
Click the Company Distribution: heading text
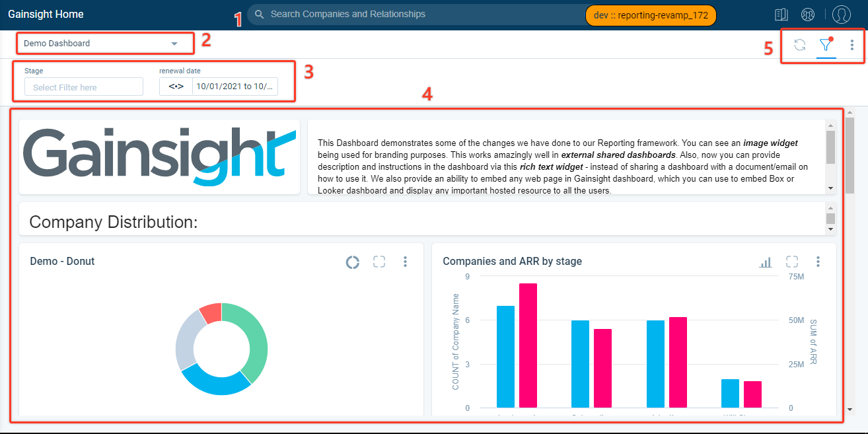[114, 222]
